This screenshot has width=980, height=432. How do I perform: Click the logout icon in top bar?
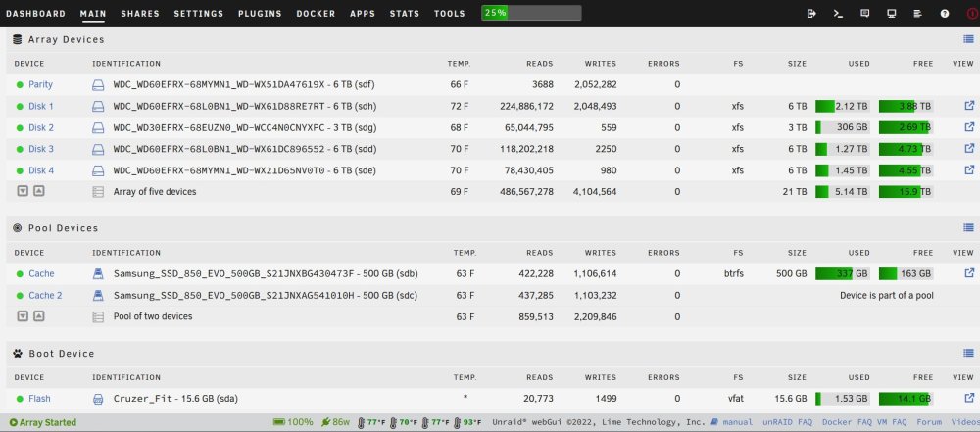811,13
